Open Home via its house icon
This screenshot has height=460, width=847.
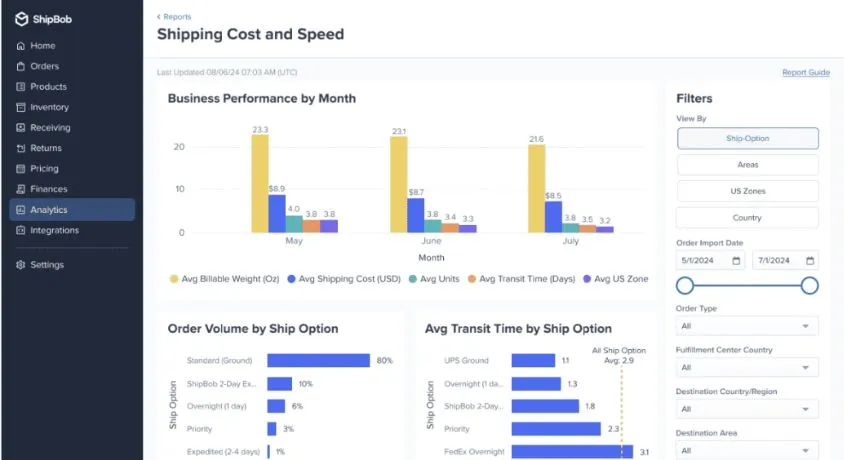[21, 46]
